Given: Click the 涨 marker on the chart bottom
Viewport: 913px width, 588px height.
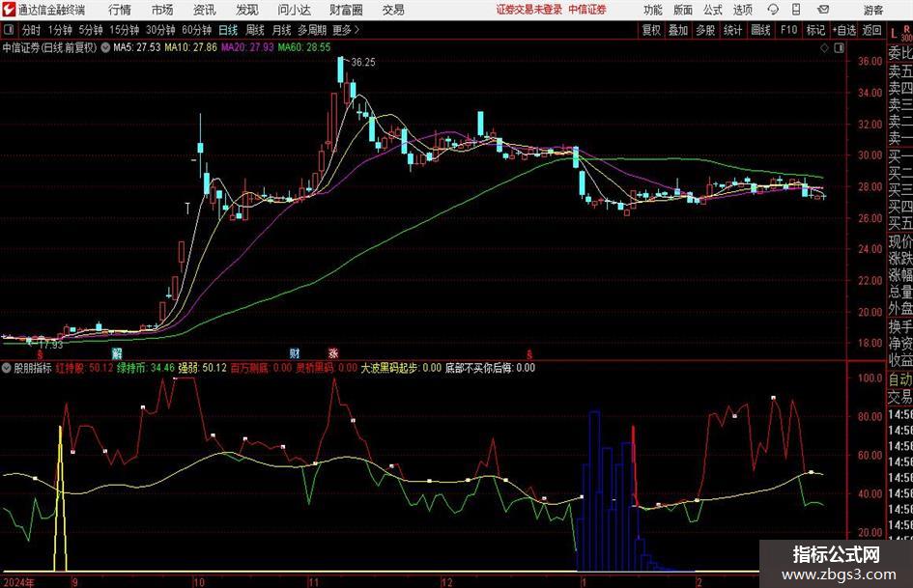Looking at the screenshot, I should pyautogui.click(x=333, y=352).
